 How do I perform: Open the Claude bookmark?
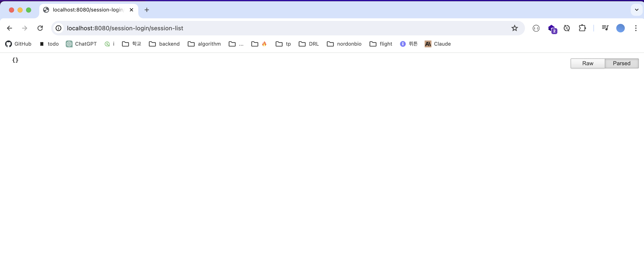438,44
